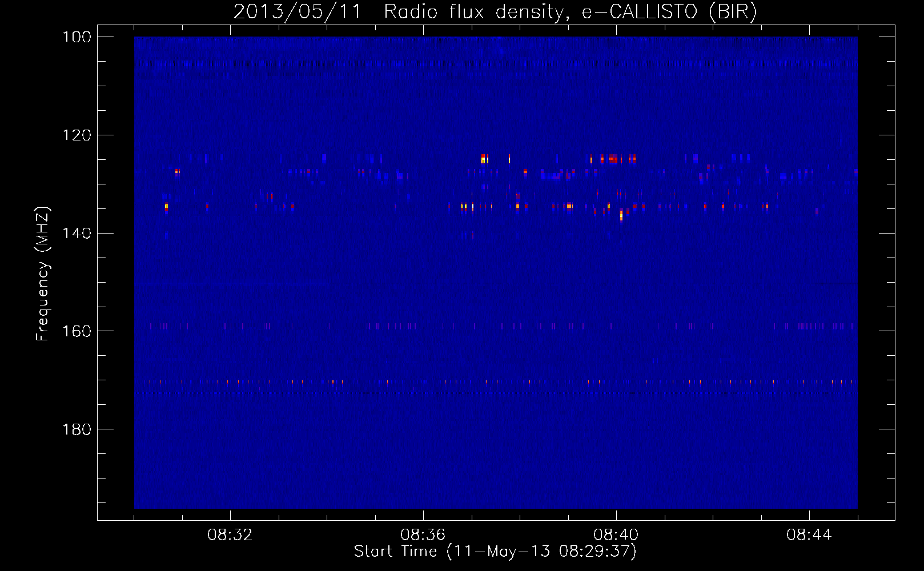
Task: Click the time tick label "08:40"
Action: 616,535
